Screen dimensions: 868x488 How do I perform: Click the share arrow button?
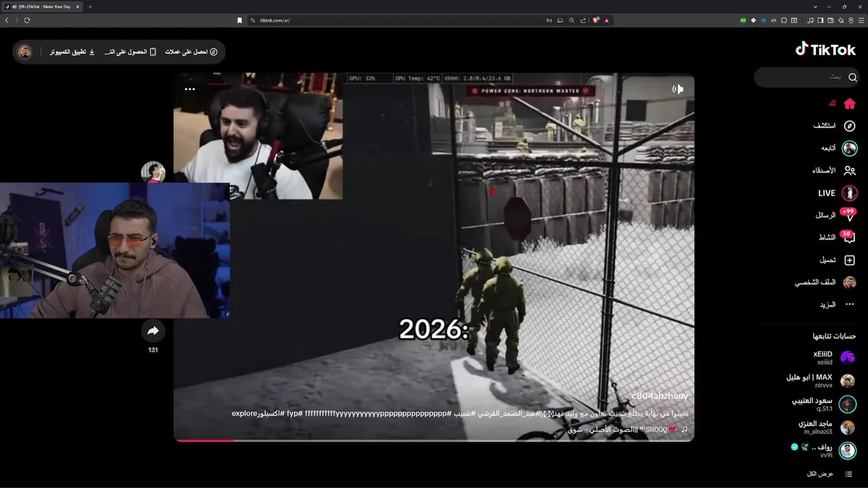point(153,331)
